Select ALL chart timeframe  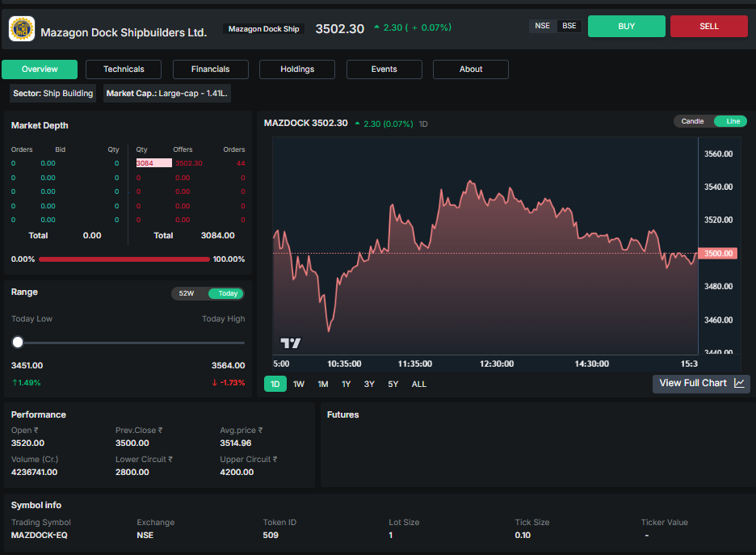(x=418, y=384)
